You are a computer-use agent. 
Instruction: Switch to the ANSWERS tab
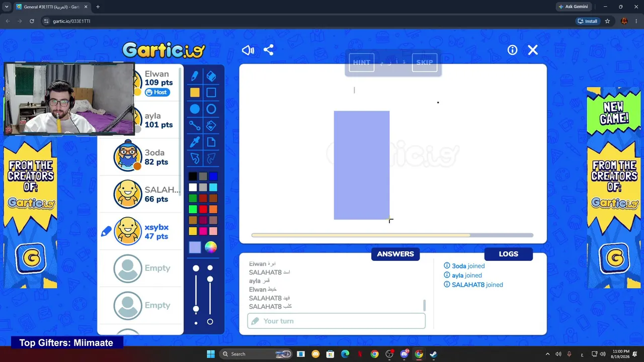(395, 254)
